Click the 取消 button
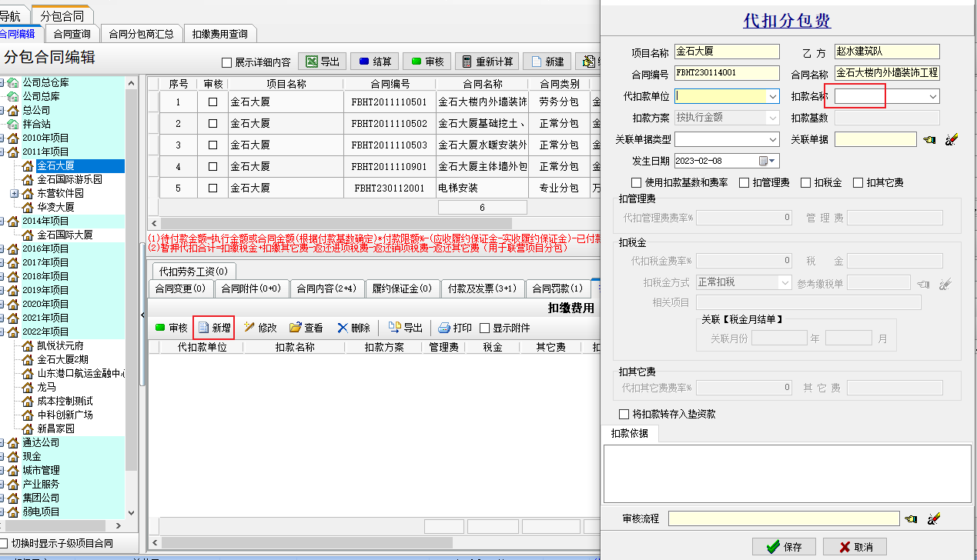This screenshot has height=560, width=977. tap(855, 547)
